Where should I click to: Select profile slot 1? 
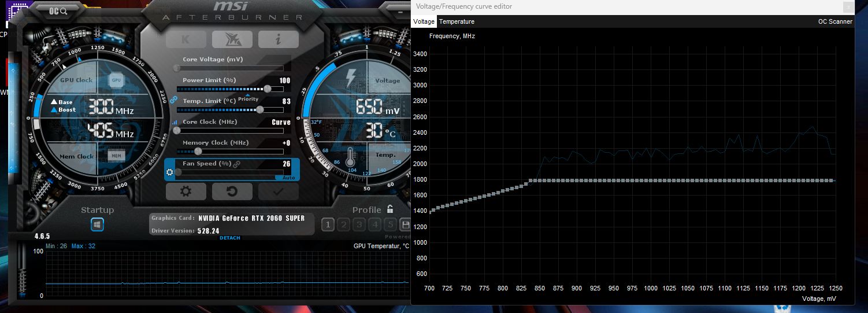click(x=328, y=225)
